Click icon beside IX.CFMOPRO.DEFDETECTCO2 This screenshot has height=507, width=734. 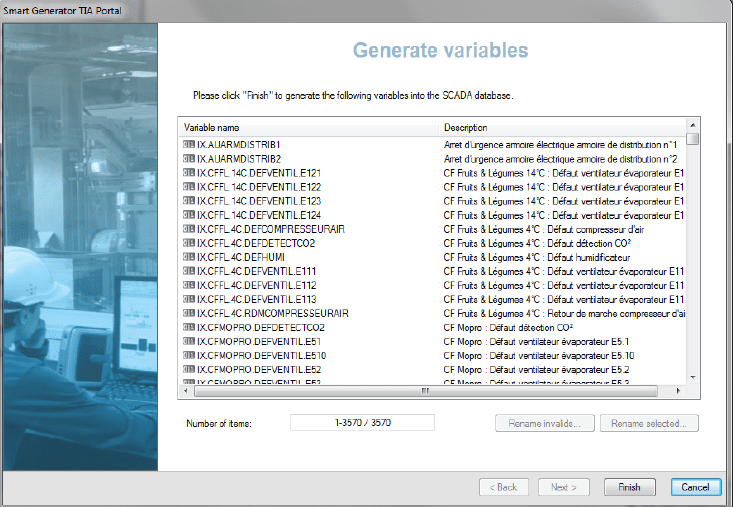coord(189,327)
